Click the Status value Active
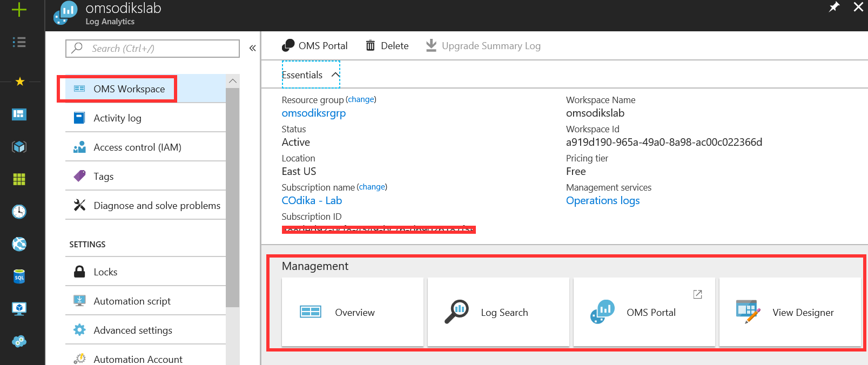Screen dimensions: 868x365 click(296, 142)
